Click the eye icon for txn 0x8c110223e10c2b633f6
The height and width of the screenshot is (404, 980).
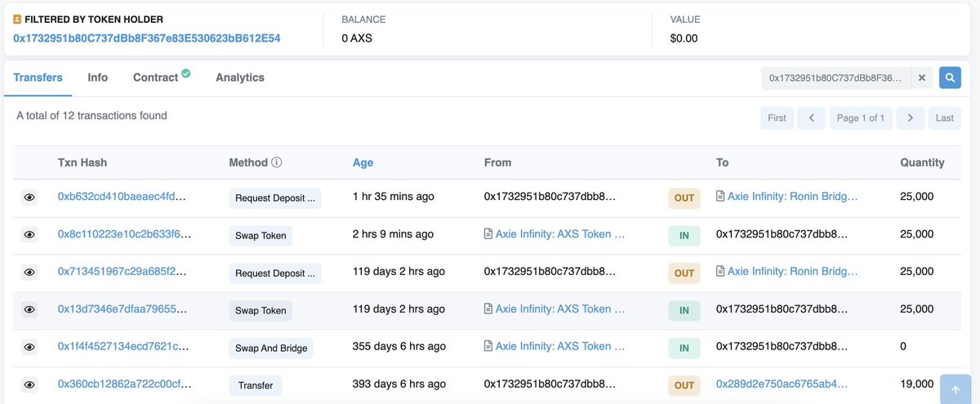[x=29, y=235]
